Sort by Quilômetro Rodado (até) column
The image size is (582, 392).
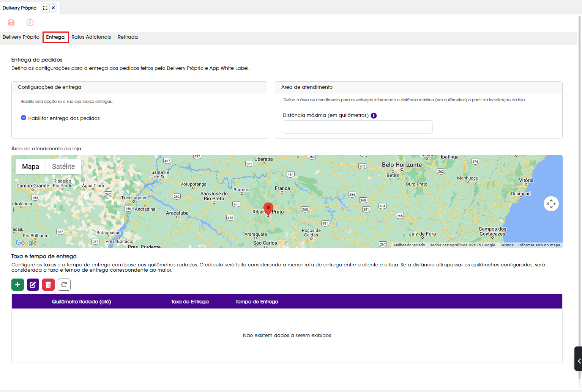[81, 302]
